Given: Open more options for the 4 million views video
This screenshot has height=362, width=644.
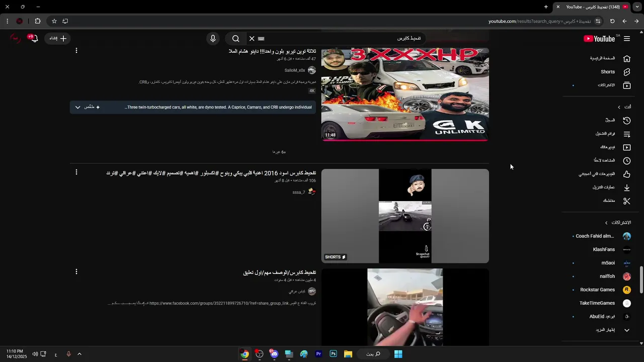Looking at the screenshot, I should [x=76, y=271].
